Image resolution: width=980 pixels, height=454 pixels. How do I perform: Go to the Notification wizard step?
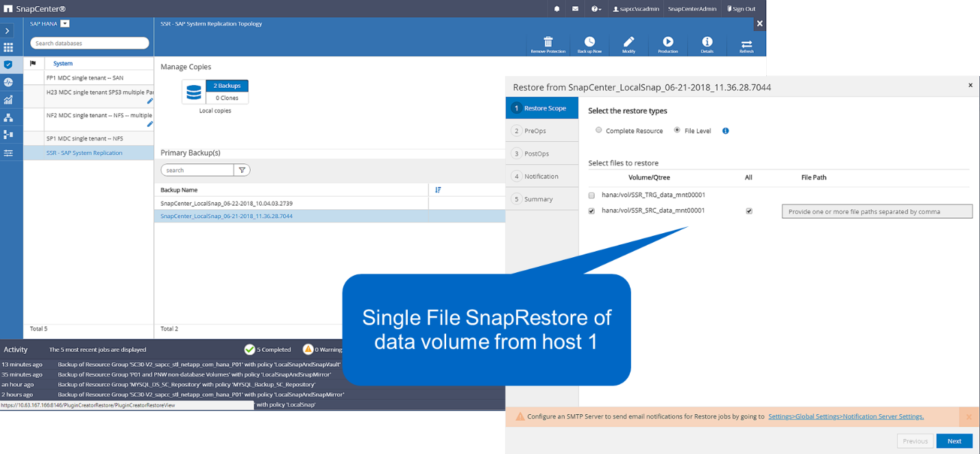[x=541, y=176]
